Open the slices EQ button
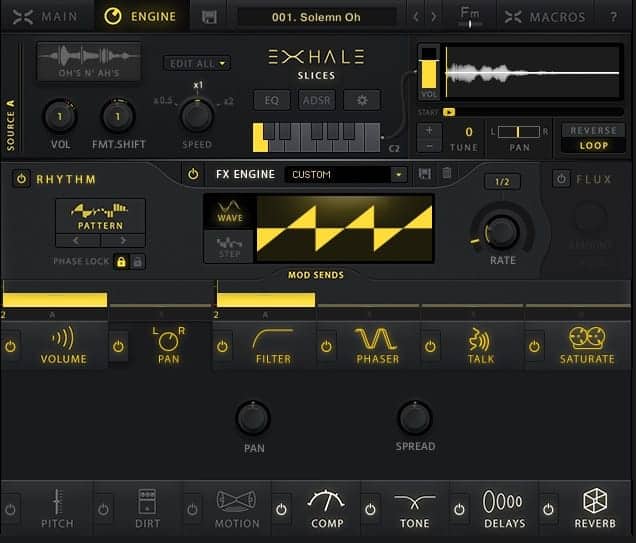The image size is (637, 543). tap(272, 100)
